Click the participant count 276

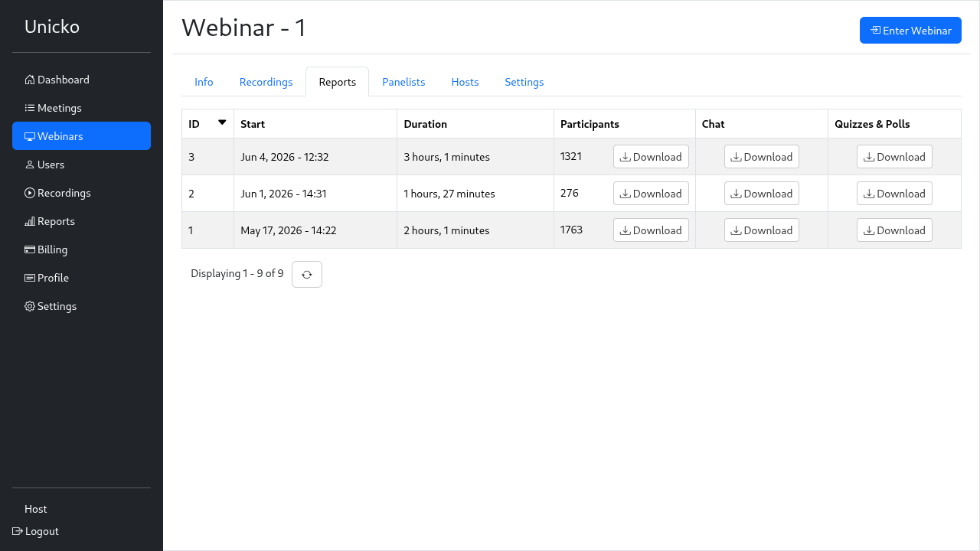tap(570, 193)
